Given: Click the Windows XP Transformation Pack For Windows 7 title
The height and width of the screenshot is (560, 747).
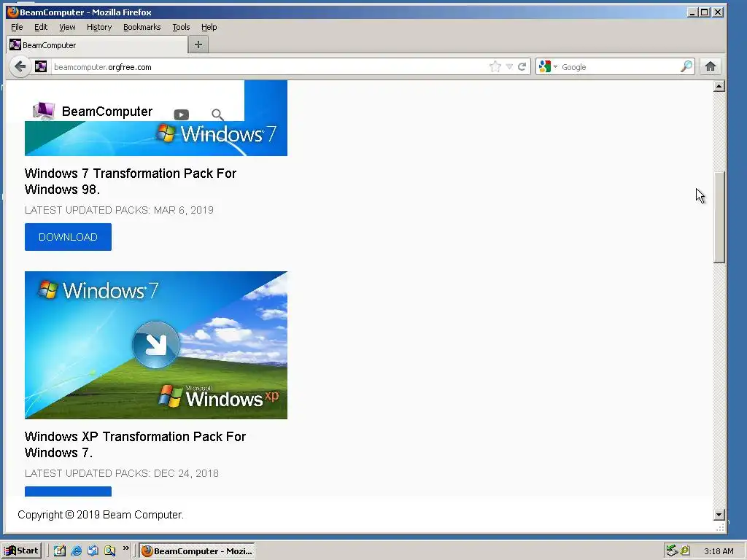Looking at the screenshot, I should point(135,444).
